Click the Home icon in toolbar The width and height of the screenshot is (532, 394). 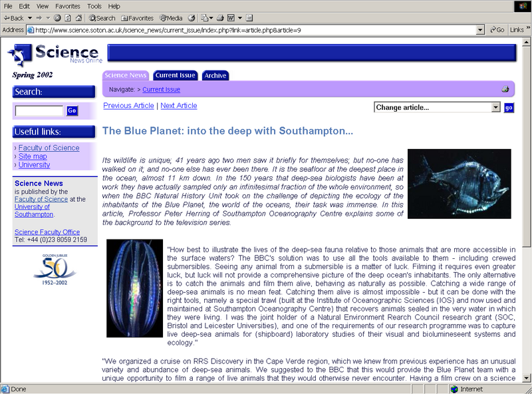78,18
